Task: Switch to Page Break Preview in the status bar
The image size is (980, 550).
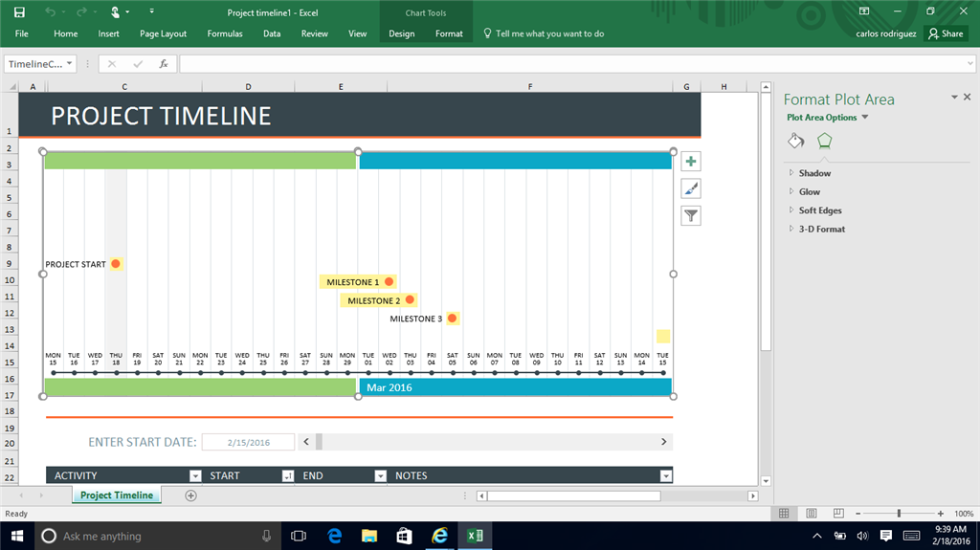Action: point(838,513)
